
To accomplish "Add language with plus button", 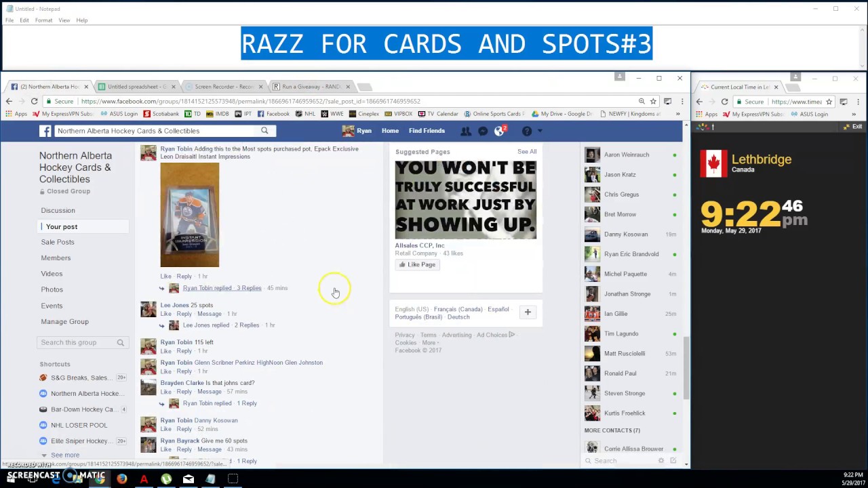I will pos(528,312).
